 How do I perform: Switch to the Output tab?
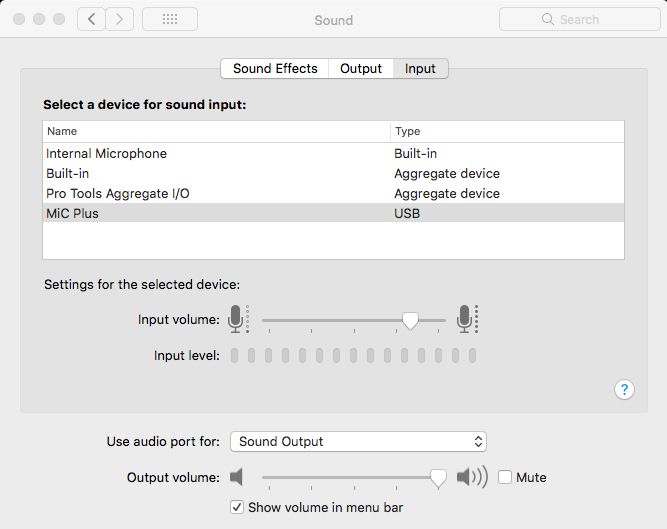tap(361, 68)
